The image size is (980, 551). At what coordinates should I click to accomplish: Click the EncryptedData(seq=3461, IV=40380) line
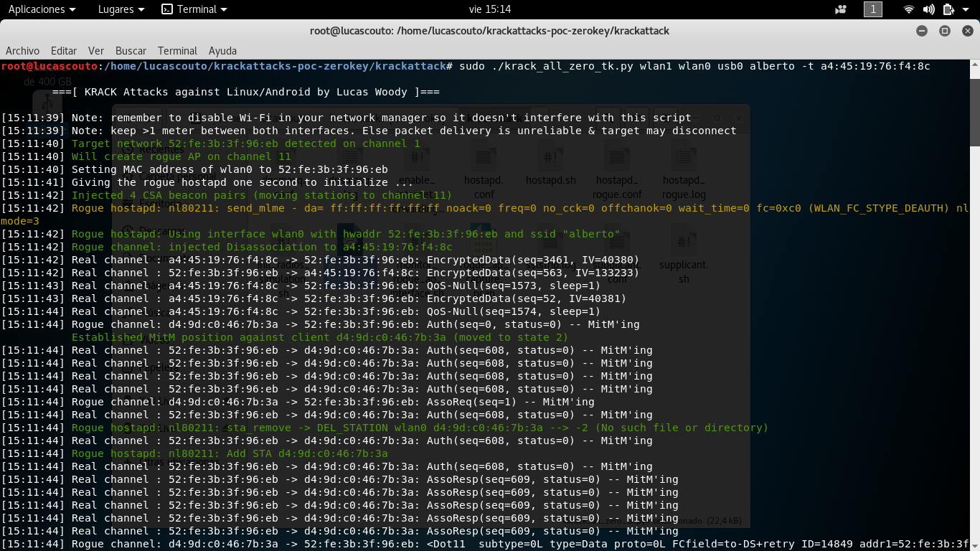319,260
